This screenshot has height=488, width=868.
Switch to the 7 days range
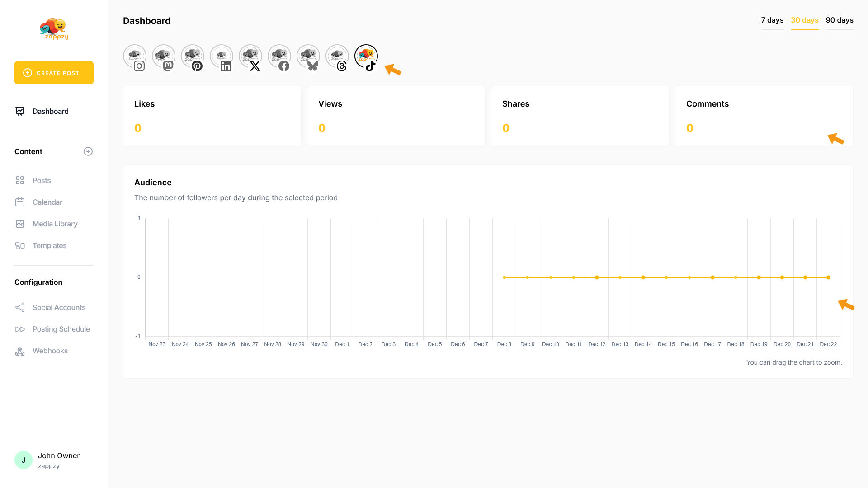point(772,20)
